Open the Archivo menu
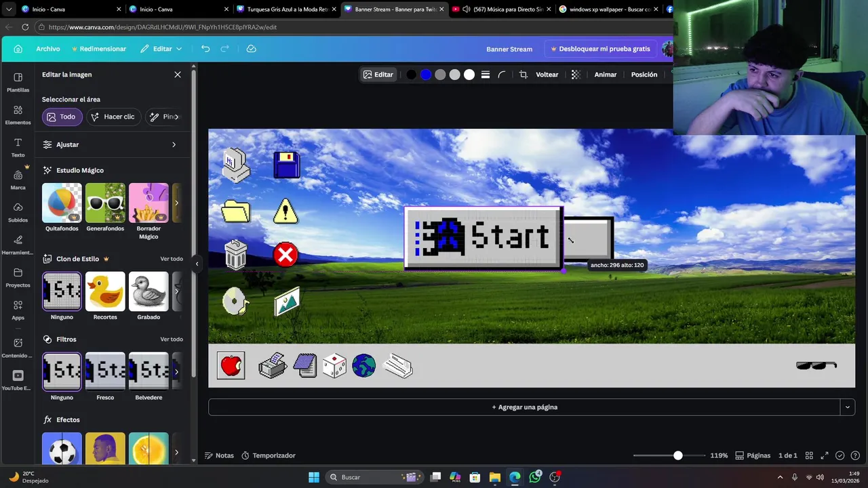 coord(48,49)
